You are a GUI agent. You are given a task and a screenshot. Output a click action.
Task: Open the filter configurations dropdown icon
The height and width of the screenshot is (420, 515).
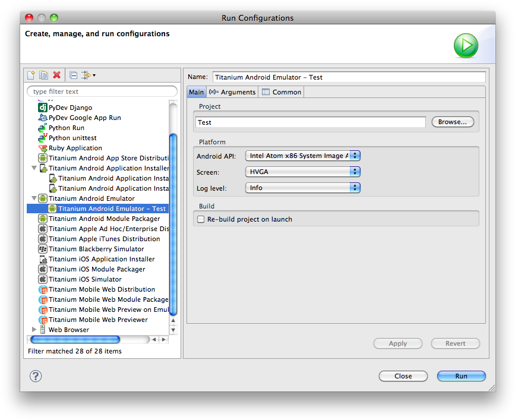tap(89, 75)
